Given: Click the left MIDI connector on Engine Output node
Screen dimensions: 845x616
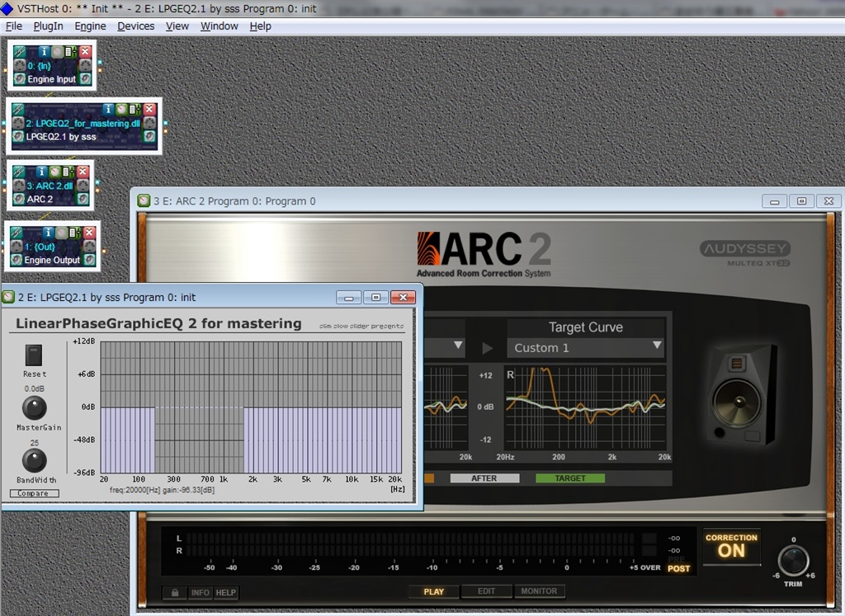Looking at the screenshot, I should coord(17,247).
